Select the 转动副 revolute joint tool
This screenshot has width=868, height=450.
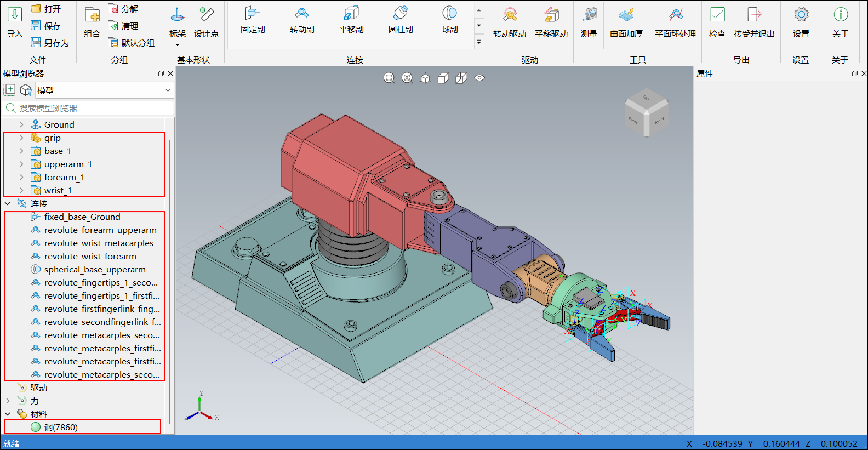click(x=302, y=20)
